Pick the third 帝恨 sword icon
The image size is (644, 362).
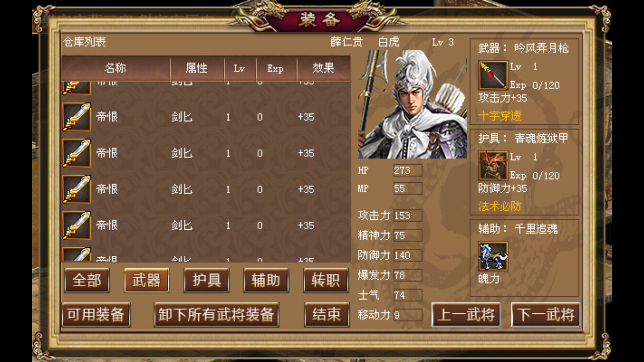click(77, 189)
